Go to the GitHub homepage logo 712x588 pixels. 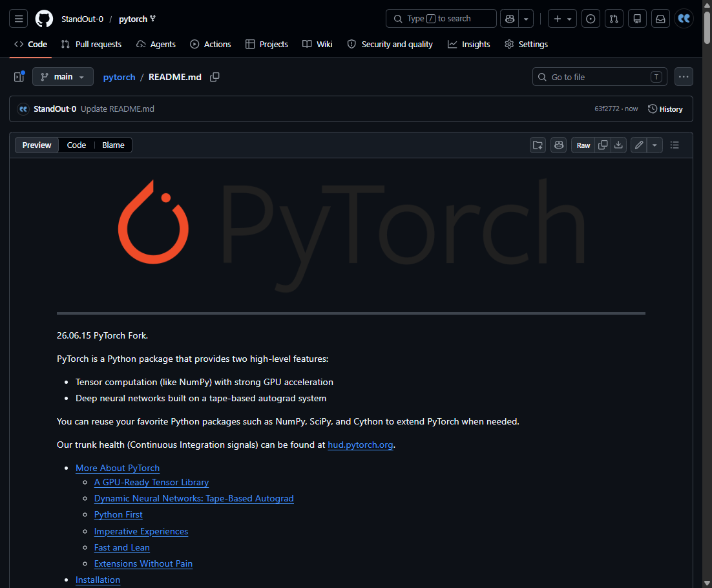click(44, 19)
